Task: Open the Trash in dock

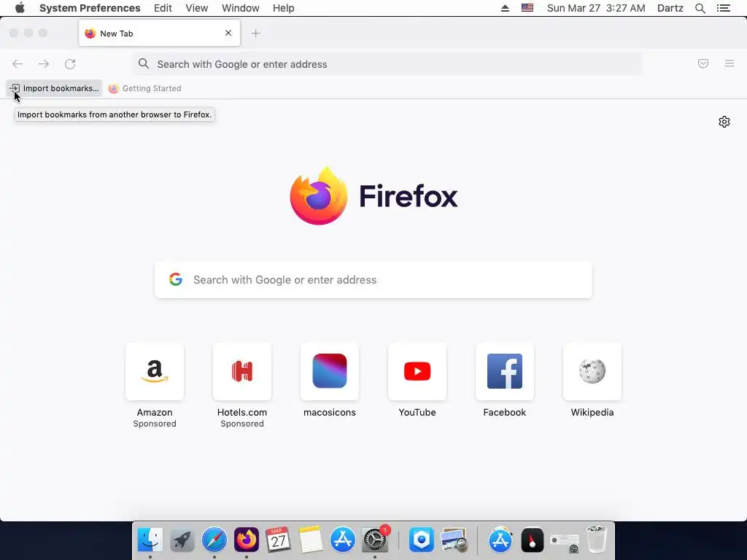Action: 596,539
